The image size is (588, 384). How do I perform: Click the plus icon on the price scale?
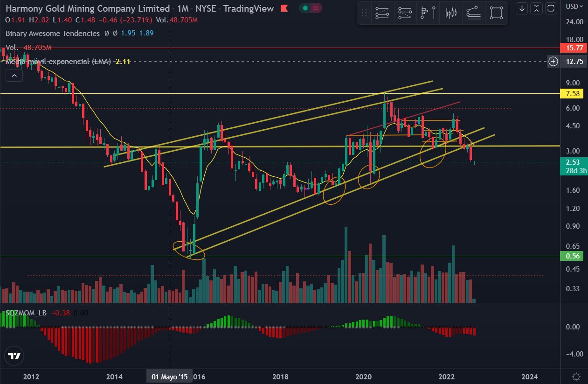pos(553,61)
